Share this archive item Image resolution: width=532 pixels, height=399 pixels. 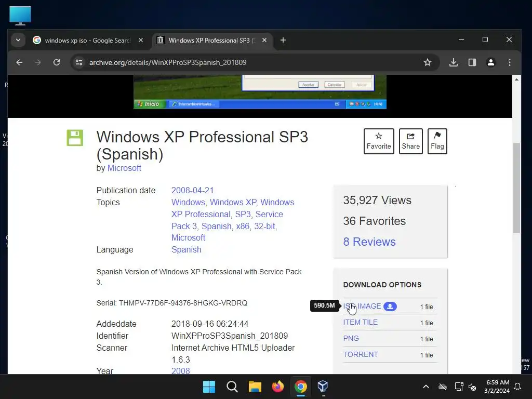tap(410, 141)
